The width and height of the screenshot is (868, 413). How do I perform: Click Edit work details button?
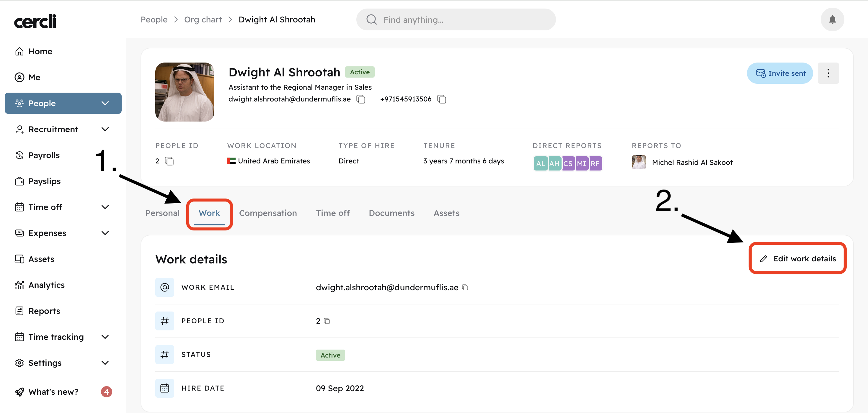(x=797, y=258)
